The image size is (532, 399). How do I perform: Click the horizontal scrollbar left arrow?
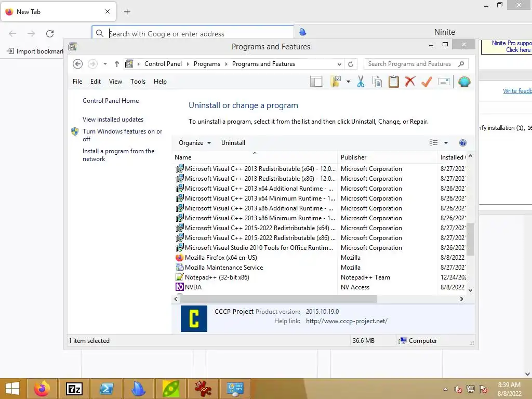coord(176,299)
